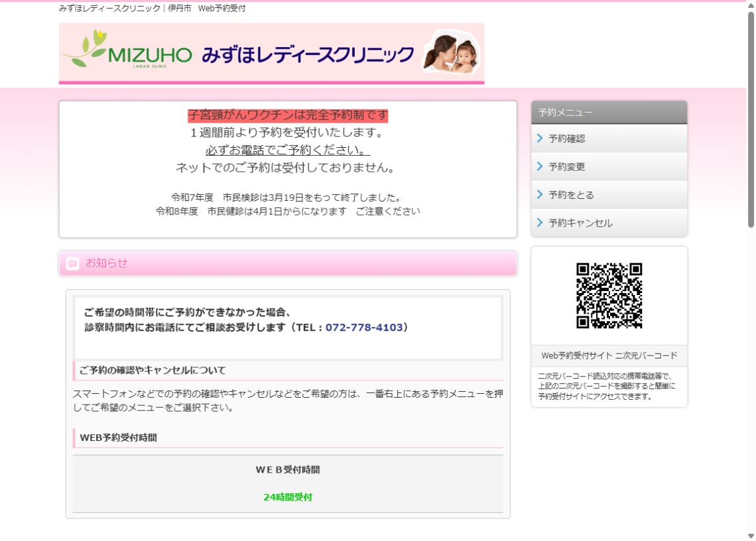This screenshot has width=756, height=541.
Task: Click the chevron beside 予約確認
Action: (540, 139)
